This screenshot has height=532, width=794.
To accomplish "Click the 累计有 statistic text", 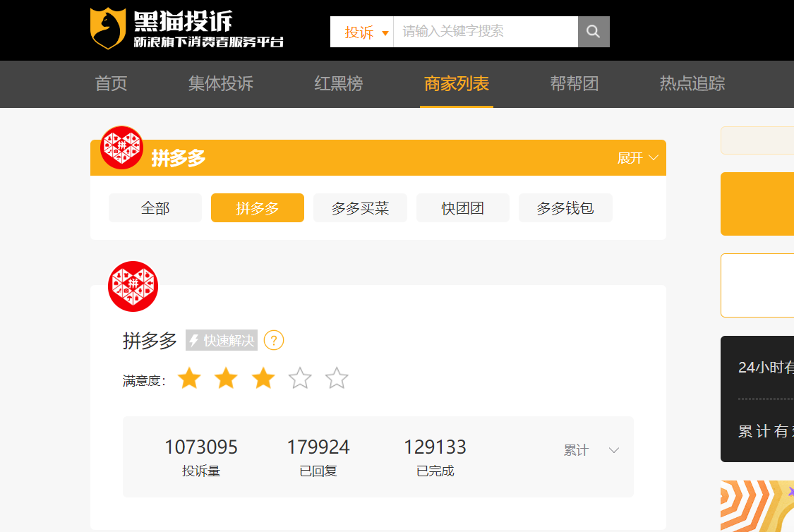I will pos(766,431).
